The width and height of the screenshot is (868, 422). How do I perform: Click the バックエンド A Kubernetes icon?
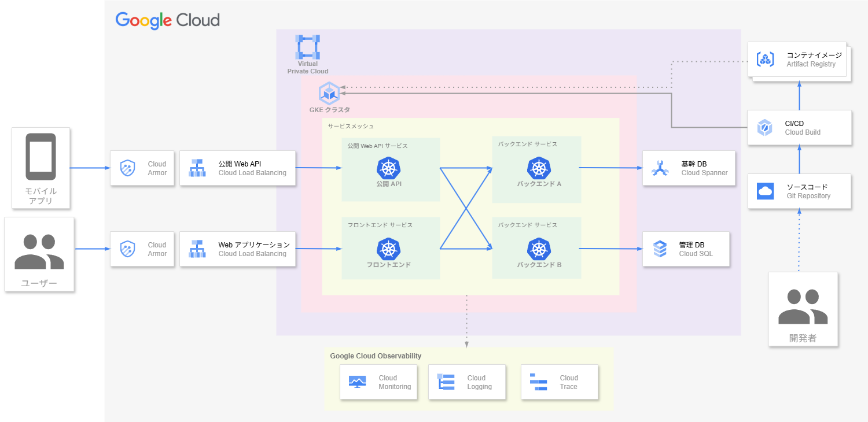[x=539, y=168]
